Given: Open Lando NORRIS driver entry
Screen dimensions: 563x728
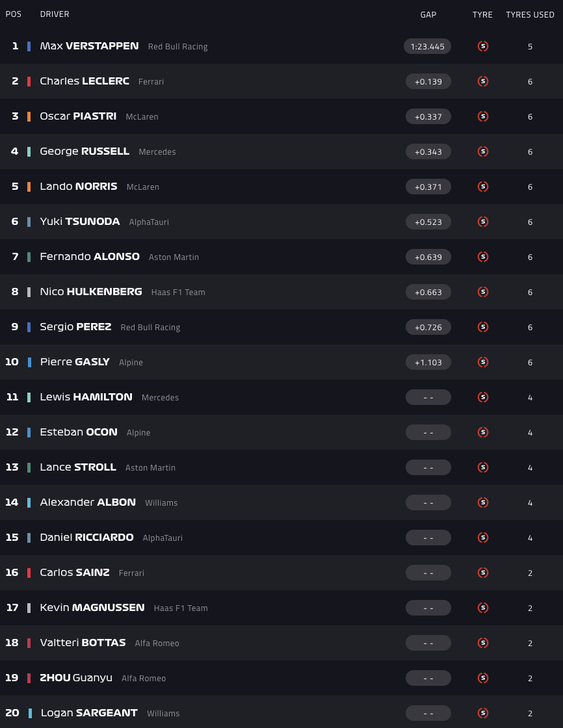Looking at the screenshot, I should coord(79,187).
